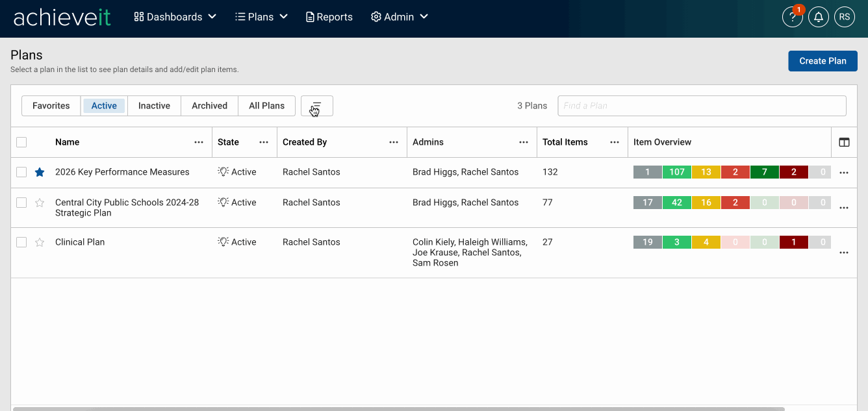This screenshot has width=868, height=411.
Task: Open Total Items column options ellipsis
Action: [x=615, y=142]
